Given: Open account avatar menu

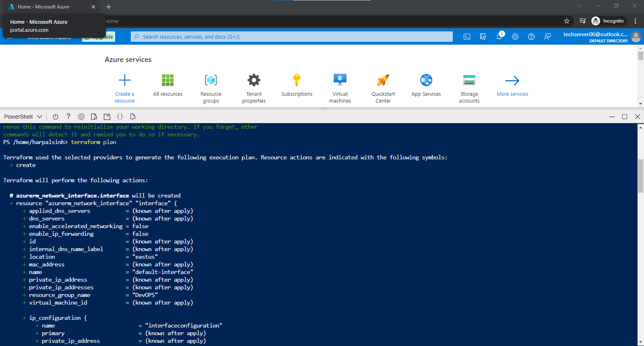Looking at the screenshot, I should pyautogui.click(x=636, y=37).
